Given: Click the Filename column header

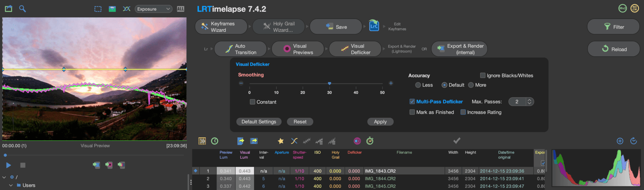Looking at the screenshot, I should click(x=404, y=152).
